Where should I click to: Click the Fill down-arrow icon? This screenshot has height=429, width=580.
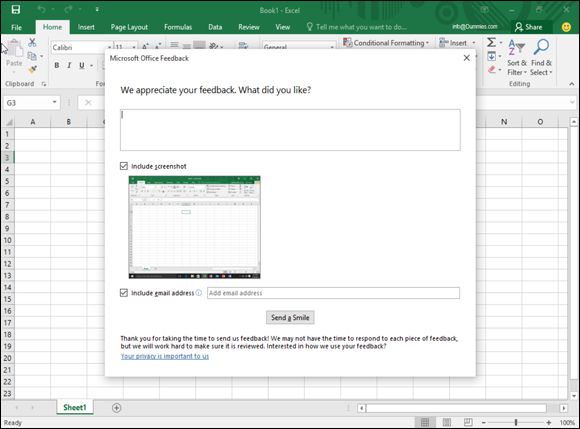tap(491, 56)
